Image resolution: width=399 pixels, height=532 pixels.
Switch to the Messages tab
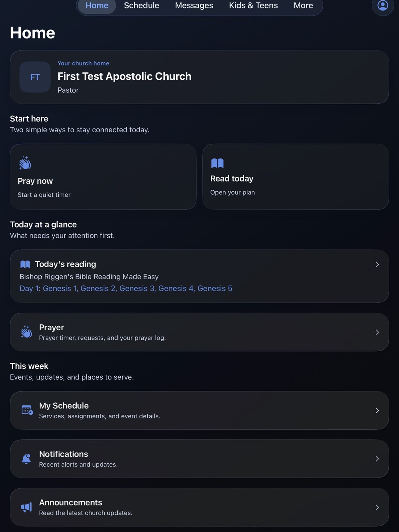194,5
